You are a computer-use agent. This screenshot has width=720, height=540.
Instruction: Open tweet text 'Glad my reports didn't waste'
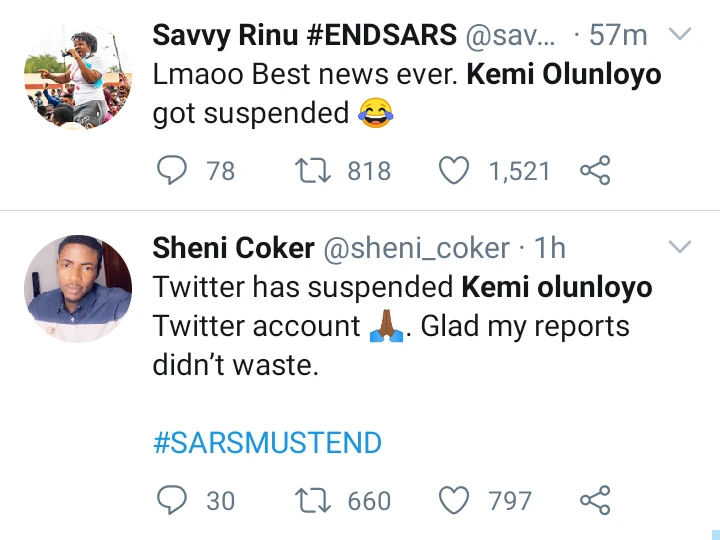[x=390, y=327]
